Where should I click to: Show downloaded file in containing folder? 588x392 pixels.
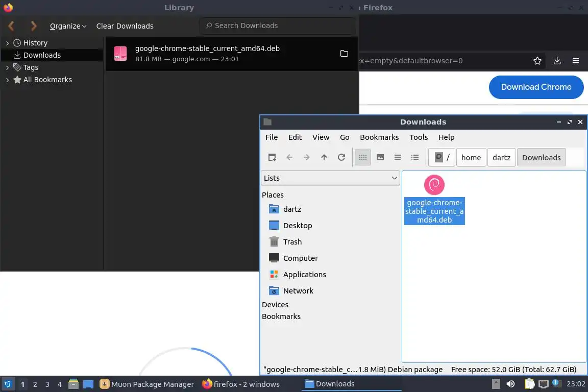click(344, 54)
